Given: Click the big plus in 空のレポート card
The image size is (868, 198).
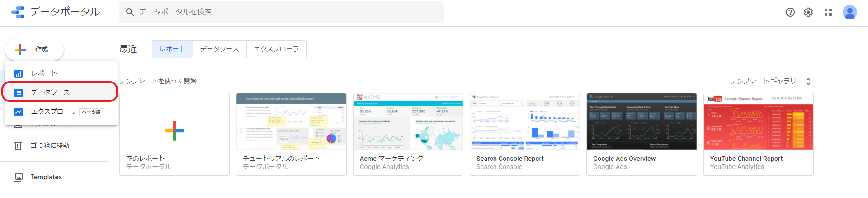Looking at the screenshot, I should [175, 130].
